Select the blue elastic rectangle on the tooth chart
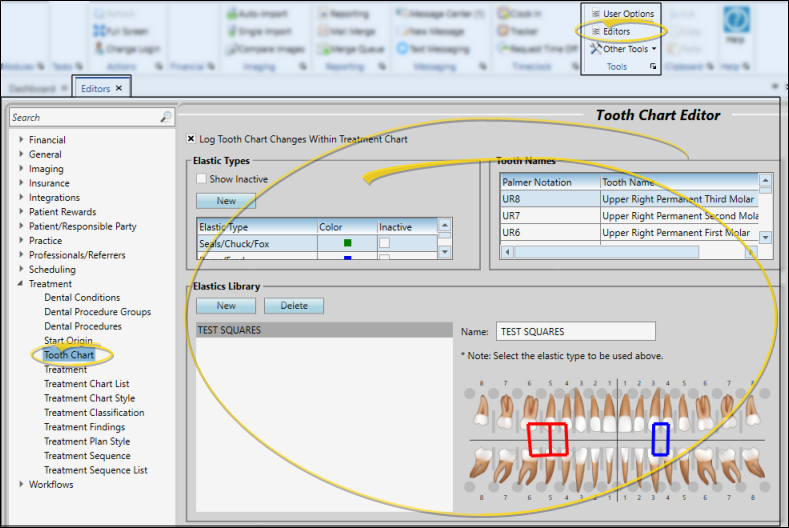This screenshot has height=528, width=789. click(660, 438)
